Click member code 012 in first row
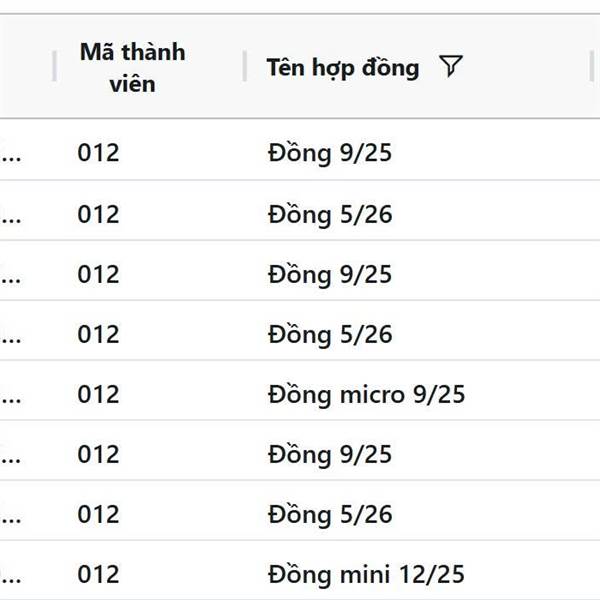Image resolution: width=600 pixels, height=600 pixels. pos(98,153)
